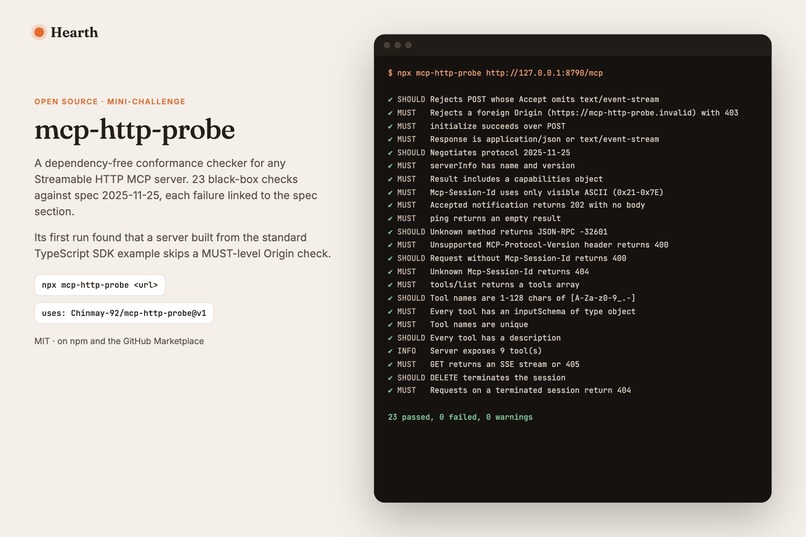Click the 'uses: Chinmay-92/mcp-http-probe@v1' code chip
The height and width of the screenshot is (537, 806).
pos(124,313)
